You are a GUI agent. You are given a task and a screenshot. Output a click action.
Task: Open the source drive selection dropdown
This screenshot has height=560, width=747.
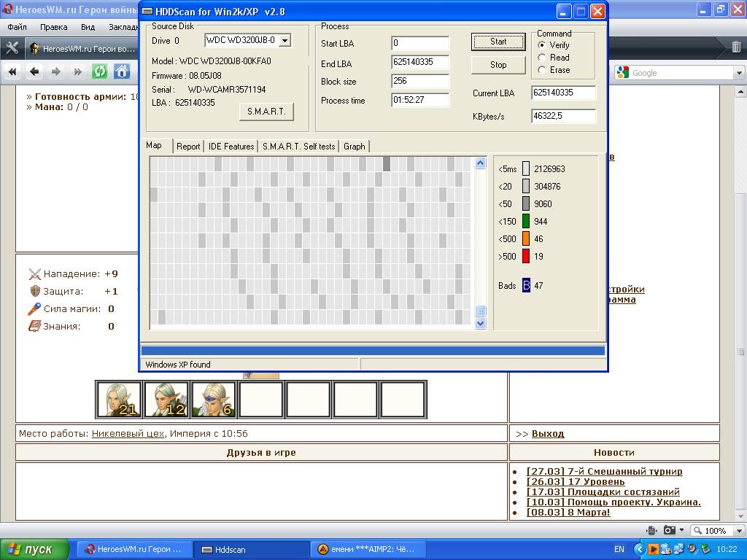coord(285,41)
